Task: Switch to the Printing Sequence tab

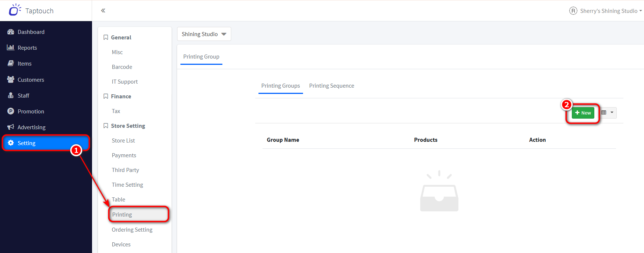Action: [331, 86]
